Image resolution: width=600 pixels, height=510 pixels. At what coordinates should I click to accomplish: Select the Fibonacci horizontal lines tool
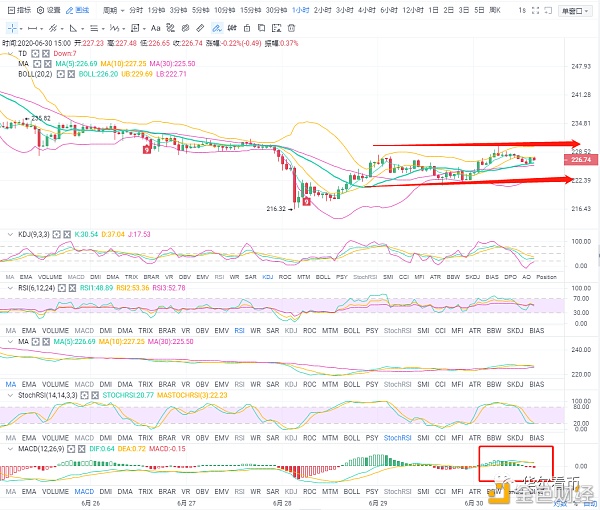94,28
